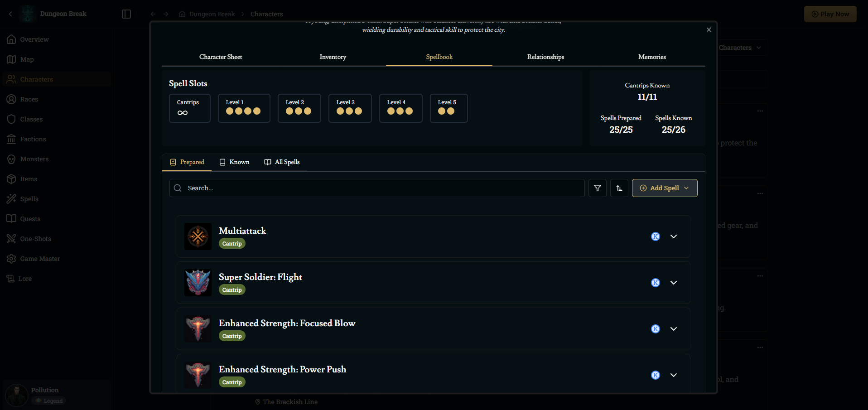Switch to the Inventory tab
This screenshot has width=868, height=410.
point(333,57)
